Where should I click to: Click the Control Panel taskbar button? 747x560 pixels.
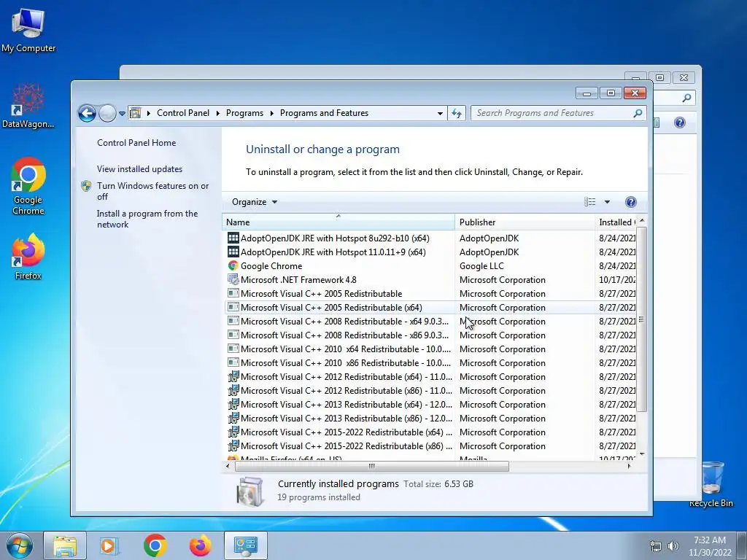click(x=246, y=545)
